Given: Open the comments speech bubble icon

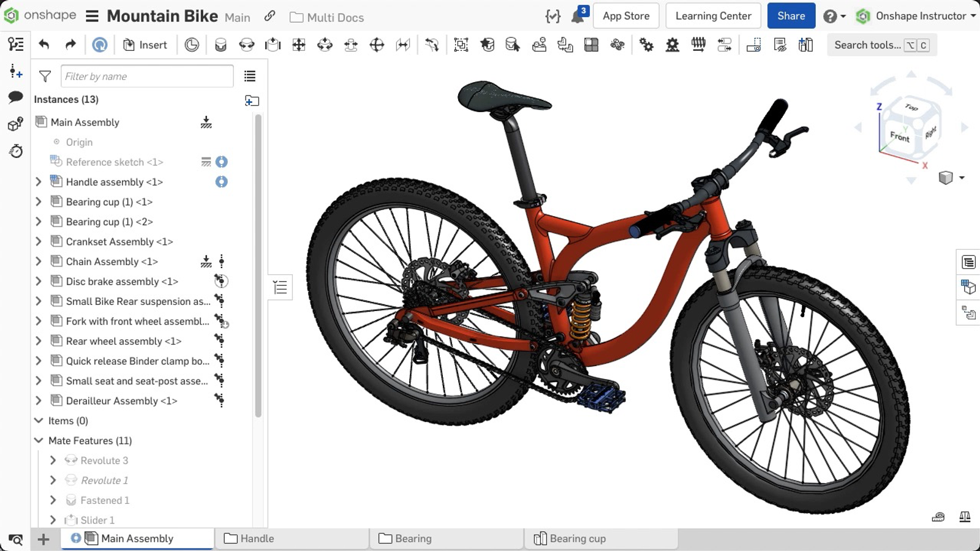Looking at the screenshot, I should coord(15,97).
